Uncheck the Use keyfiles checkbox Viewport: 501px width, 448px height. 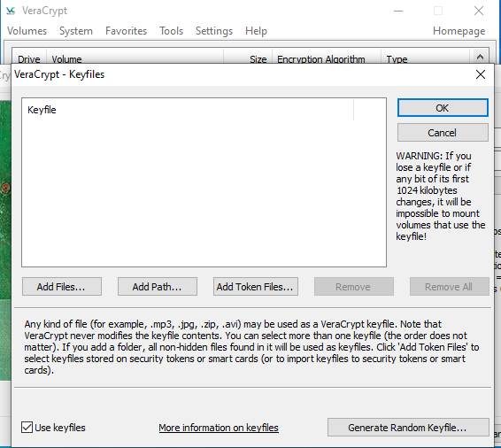[27, 428]
